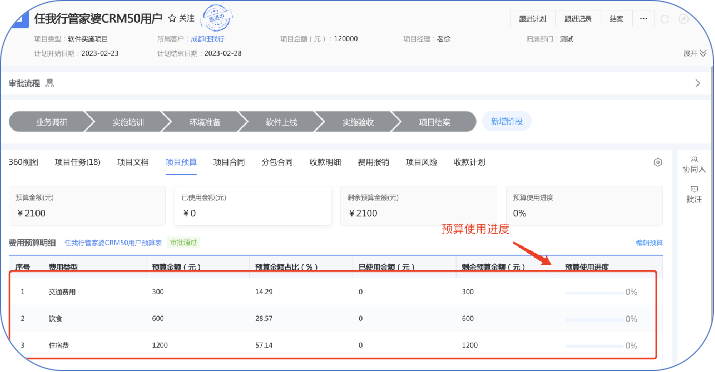Click the 编制预算 link
The width and height of the screenshot is (715, 372).
tap(649, 243)
